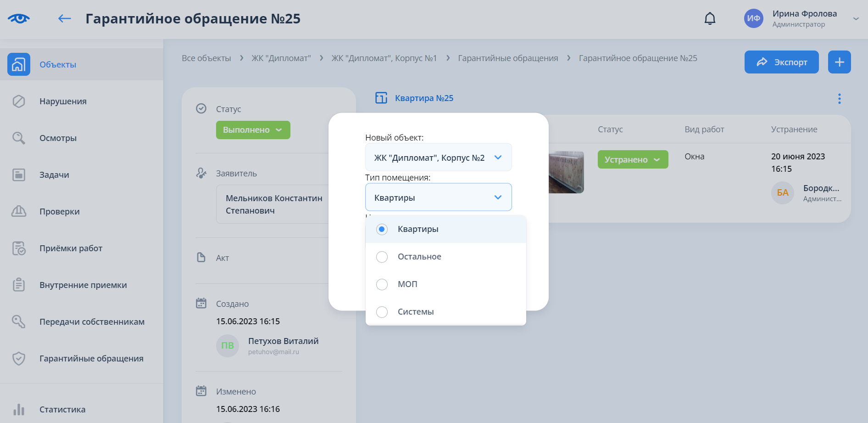Select the Остальное radio option
Viewport: 868px width, 423px height.
382,257
